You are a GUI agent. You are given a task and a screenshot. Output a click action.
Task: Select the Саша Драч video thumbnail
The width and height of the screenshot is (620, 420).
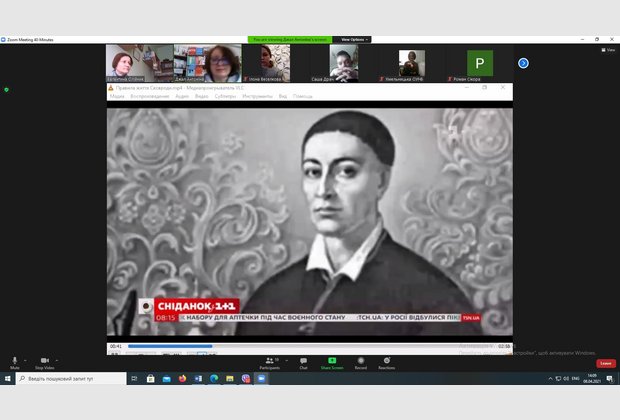point(344,63)
